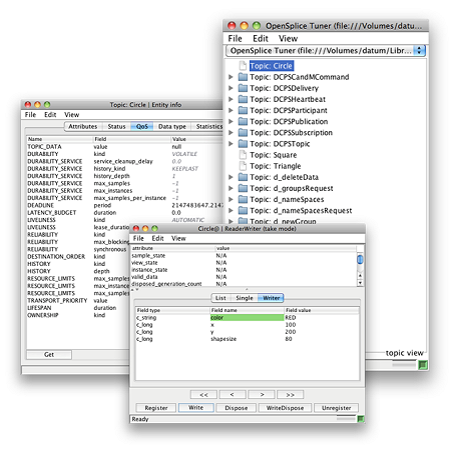Expand Topic: d_deleteData node
451x451 pixels.
[231, 177]
